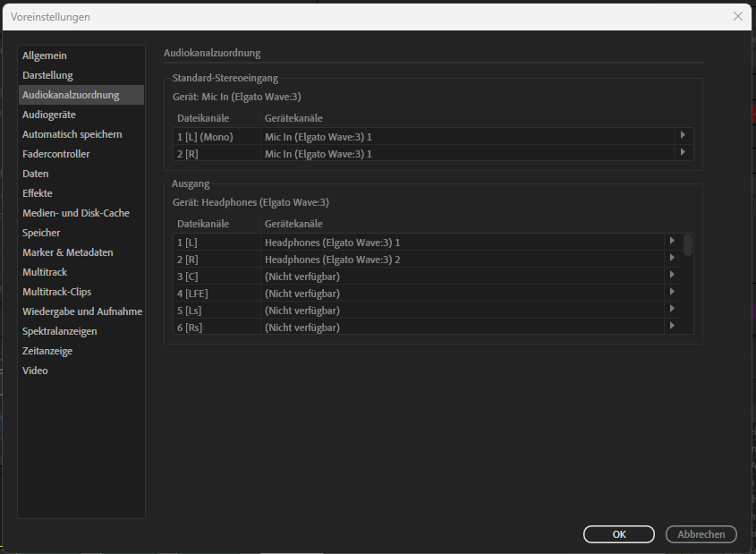756x554 pixels.
Task: Open dropdown arrow next to output 4 [LFE]
Action: click(x=672, y=293)
